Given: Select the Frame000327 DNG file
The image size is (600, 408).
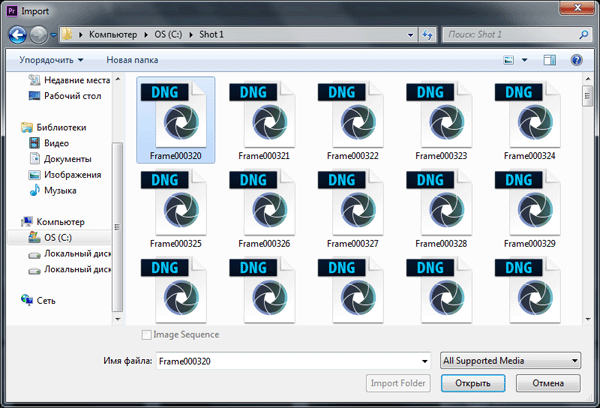Looking at the screenshot, I should [x=352, y=208].
